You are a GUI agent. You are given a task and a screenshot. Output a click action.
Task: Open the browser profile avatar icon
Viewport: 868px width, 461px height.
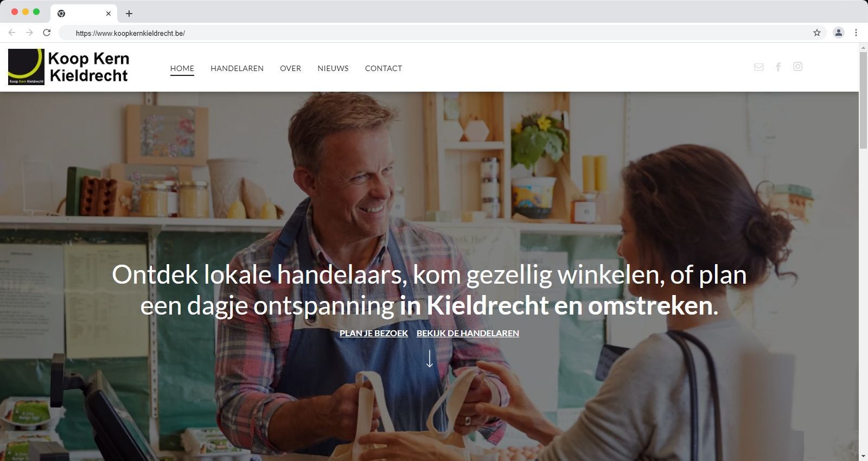pos(839,33)
